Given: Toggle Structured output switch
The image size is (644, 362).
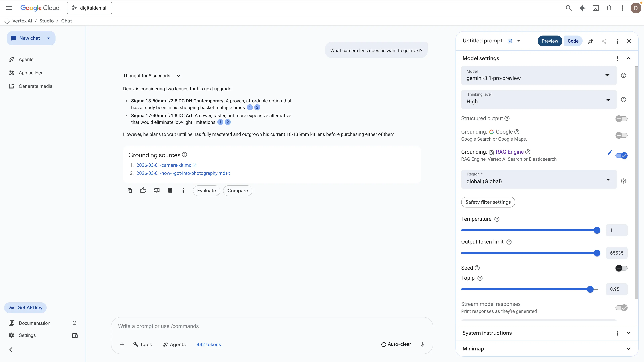Looking at the screenshot, I should [621, 119].
